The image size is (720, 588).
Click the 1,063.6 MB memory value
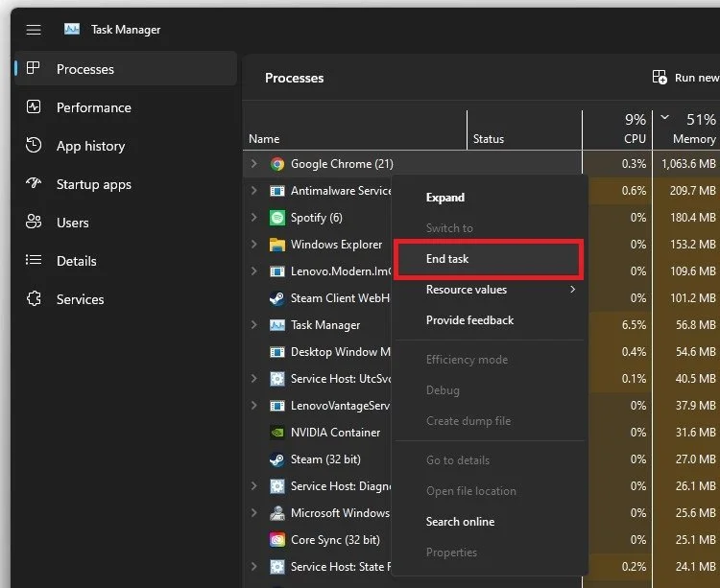pyautogui.click(x=688, y=164)
